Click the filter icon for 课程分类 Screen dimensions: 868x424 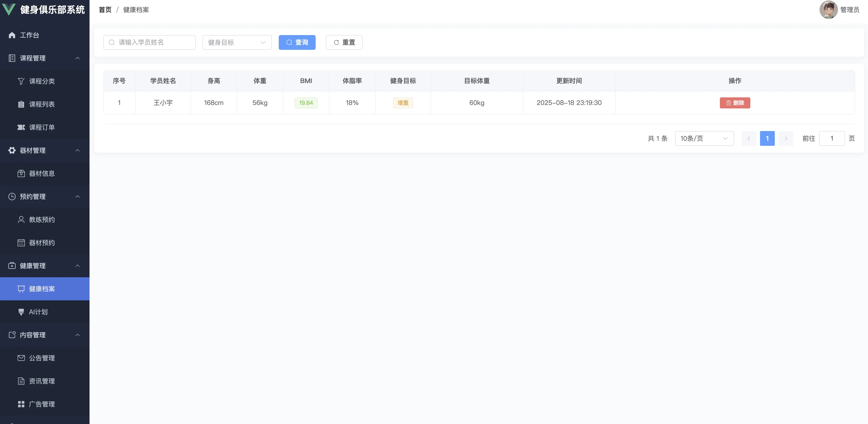(21, 81)
